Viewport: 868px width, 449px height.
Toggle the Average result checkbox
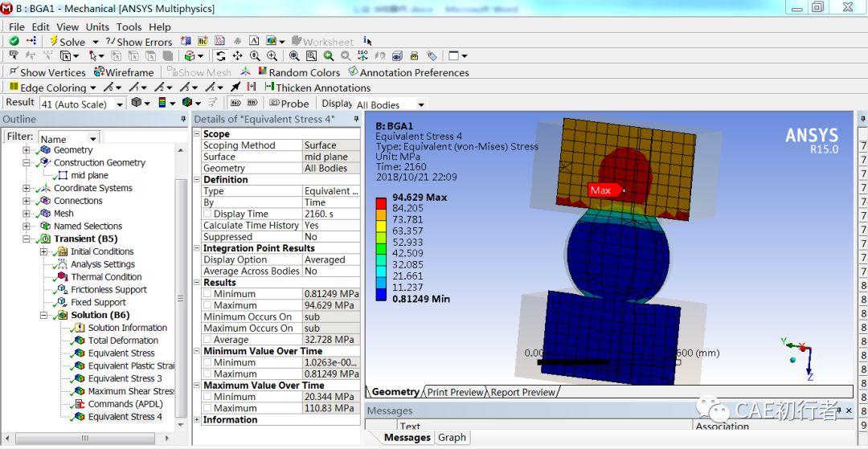207,340
